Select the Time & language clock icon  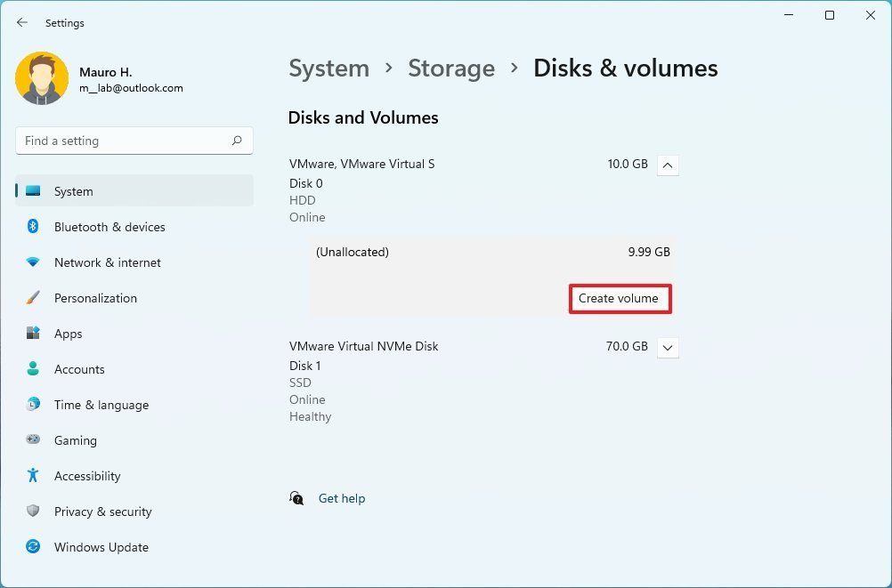33,405
